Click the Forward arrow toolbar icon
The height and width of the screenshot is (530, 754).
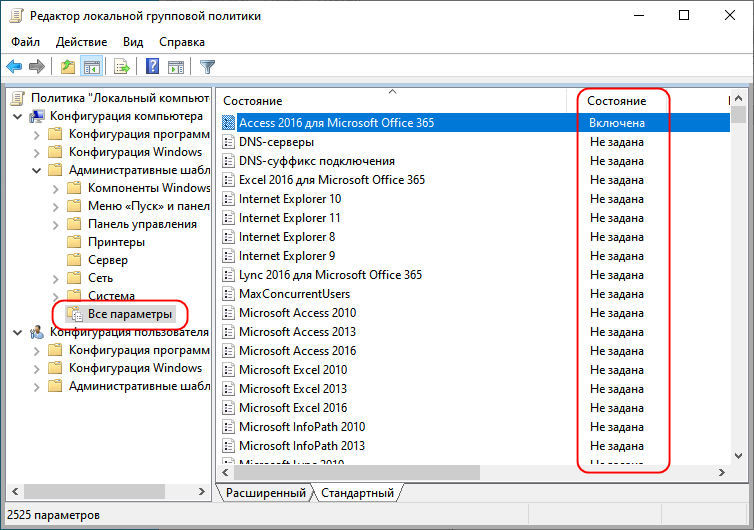tap(37, 66)
